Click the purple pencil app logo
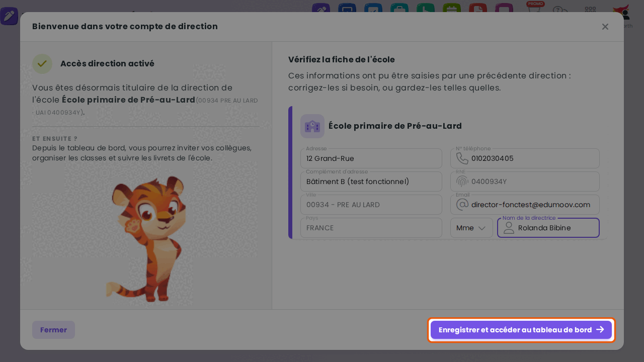Viewport: 644px width, 362px height. [9, 16]
